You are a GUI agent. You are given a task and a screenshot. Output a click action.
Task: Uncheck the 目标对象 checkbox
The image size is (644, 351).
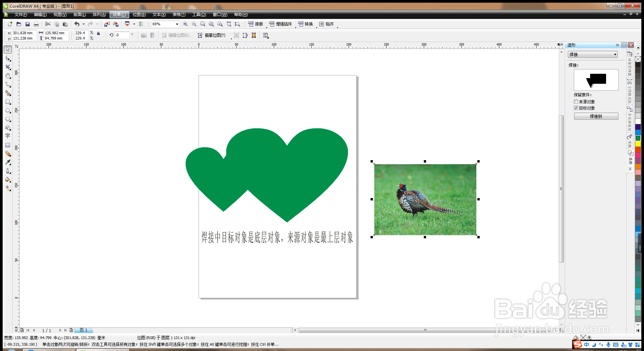click(576, 108)
